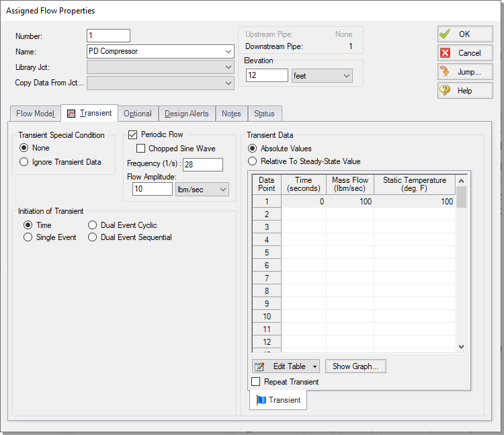Enable Chopped Sine Wave checkbox

pyautogui.click(x=140, y=149)
